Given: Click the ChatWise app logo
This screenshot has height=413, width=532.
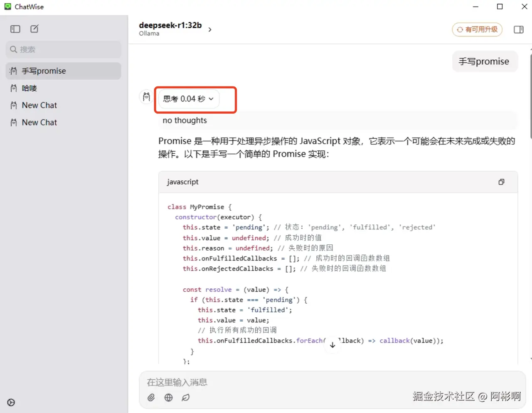Looking at the screenshot, I should (x=8, y=7).
